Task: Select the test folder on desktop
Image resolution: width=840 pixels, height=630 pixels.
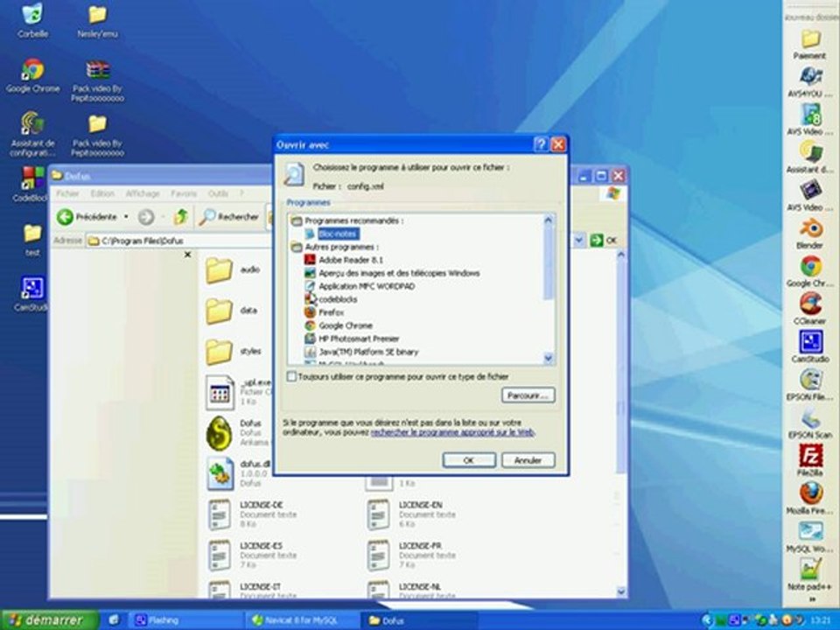Action: click(32, 240)
